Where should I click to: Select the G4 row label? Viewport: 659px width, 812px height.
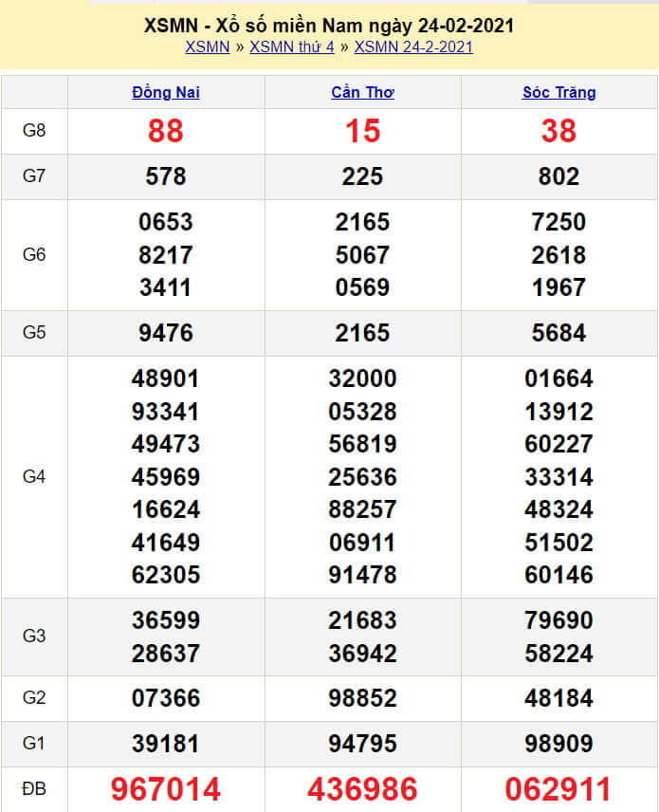[x=34, y=476]
